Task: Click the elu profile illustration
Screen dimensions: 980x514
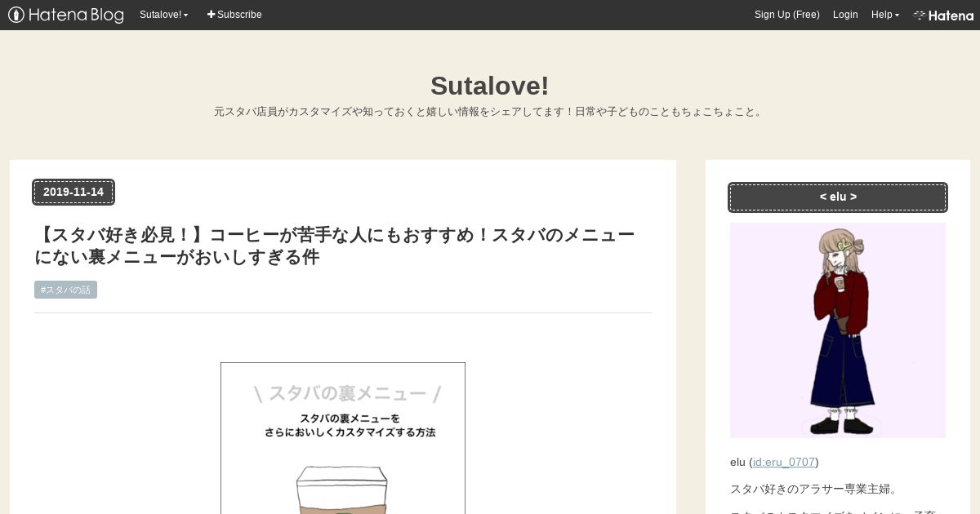Action: click(x=838, y=330)
